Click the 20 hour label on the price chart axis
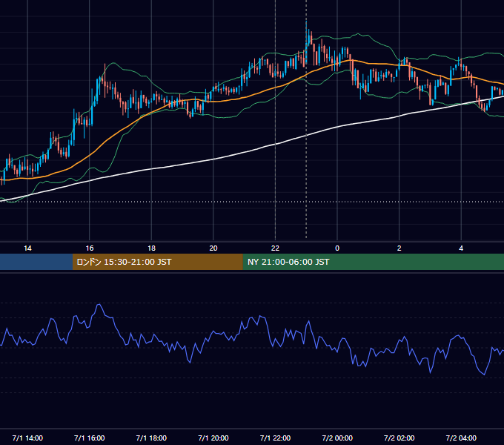 213,248
